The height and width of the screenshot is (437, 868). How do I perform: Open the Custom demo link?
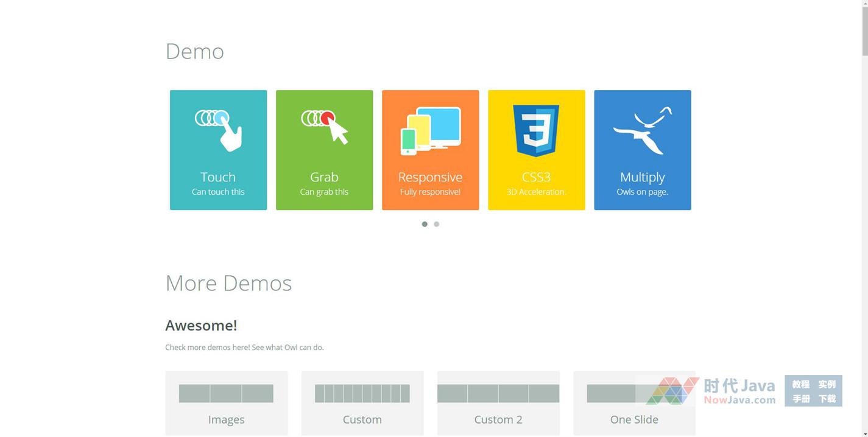click(362, 419)
